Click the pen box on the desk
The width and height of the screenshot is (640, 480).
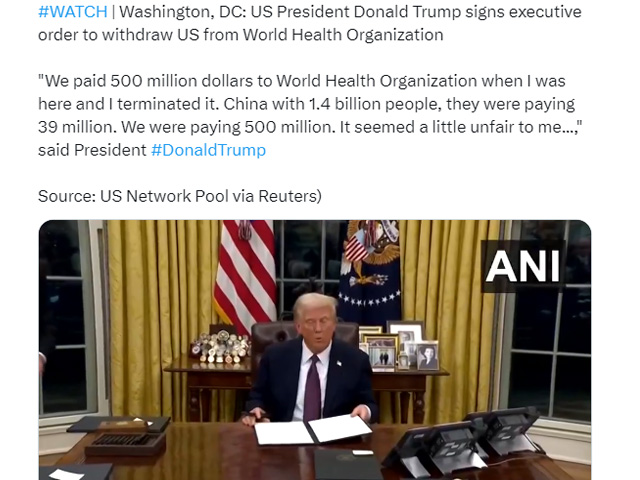[125, 444]
